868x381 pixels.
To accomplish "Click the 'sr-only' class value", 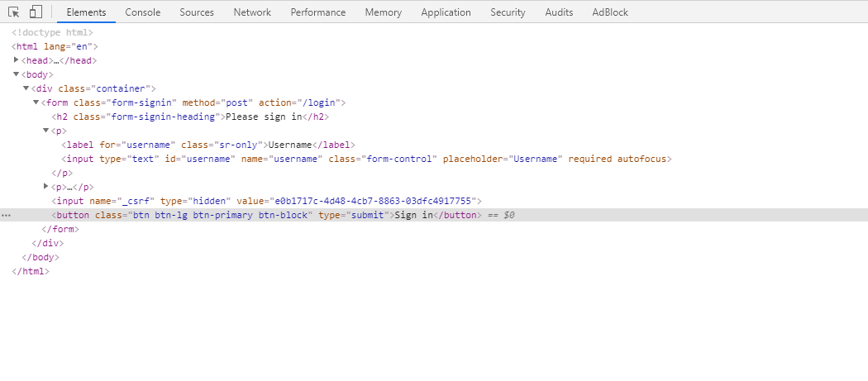I will (239, 145).
